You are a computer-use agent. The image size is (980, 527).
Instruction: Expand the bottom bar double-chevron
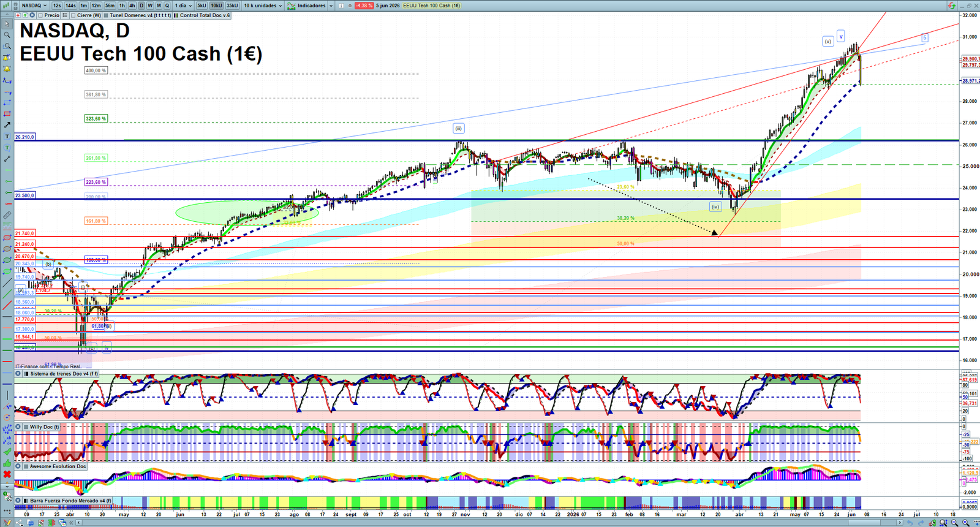click(71, 523)
